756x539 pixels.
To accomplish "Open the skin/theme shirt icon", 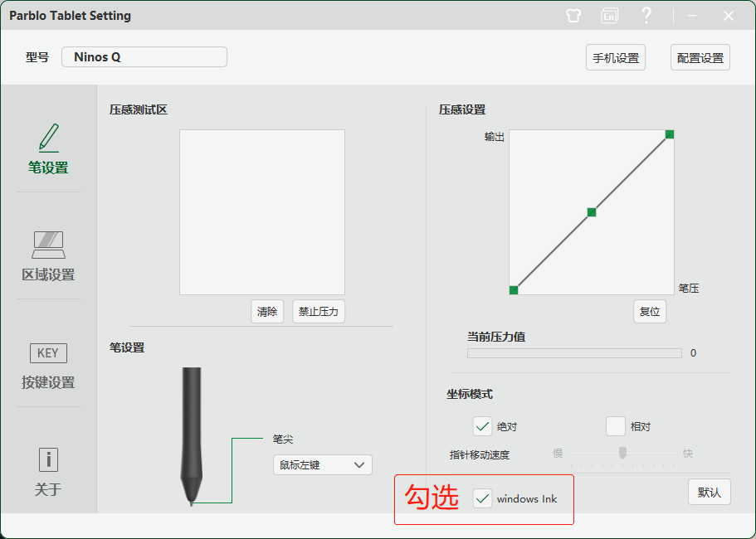I will [573, 16].
